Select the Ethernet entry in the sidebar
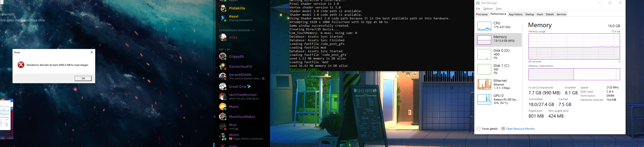The height and width of the screenshot is (147, 644). point(498,84)
